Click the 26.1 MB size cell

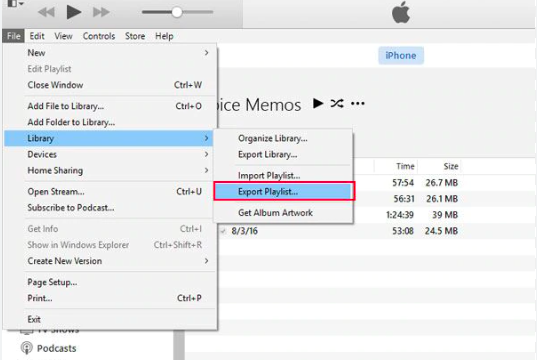click(x=442, y=199)
